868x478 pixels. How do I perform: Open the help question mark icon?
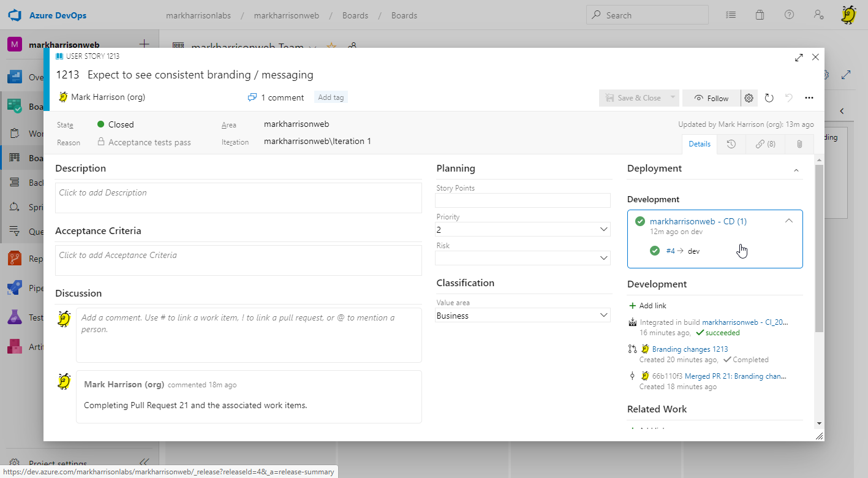789,15
